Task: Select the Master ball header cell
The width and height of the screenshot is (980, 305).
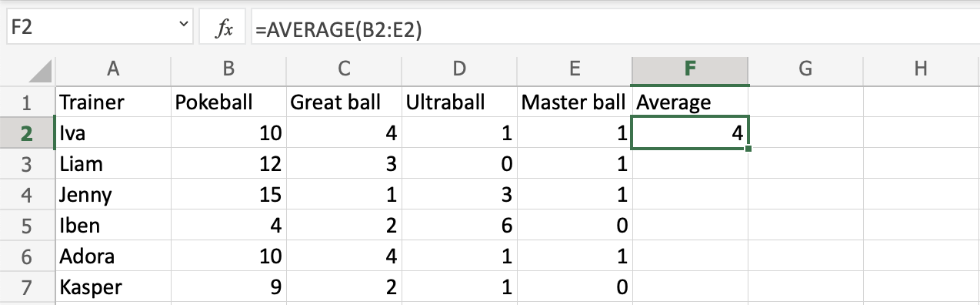Action: point(575,102)
